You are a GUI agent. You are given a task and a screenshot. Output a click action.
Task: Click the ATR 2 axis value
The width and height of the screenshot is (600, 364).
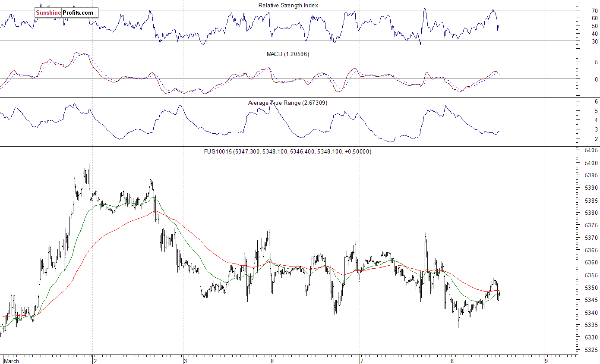[597, 139]
